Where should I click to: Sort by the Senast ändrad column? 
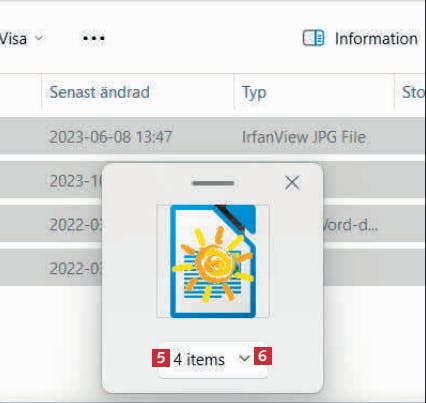(99, 92)
